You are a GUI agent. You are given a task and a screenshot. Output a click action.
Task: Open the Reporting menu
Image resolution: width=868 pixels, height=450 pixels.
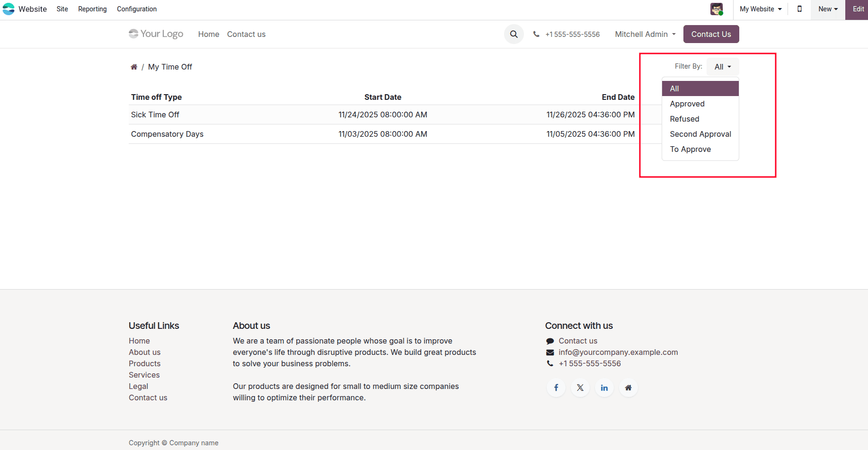[x=92, y=9]
